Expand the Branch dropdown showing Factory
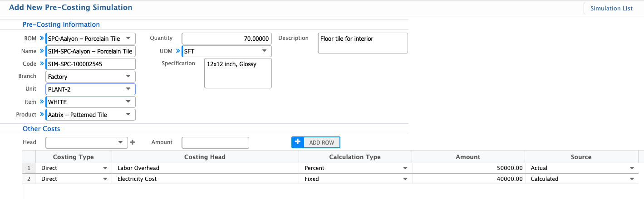644x199 pixels. (128, 77)
